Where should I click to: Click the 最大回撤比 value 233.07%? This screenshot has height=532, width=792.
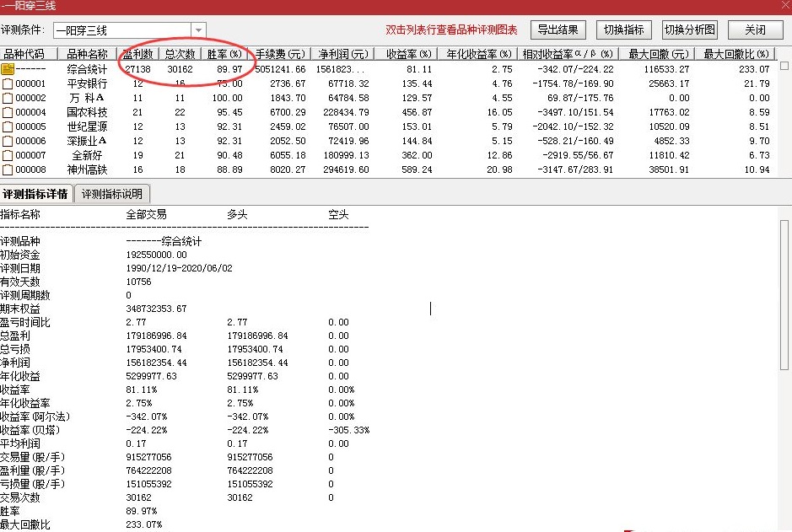(144, 524)
